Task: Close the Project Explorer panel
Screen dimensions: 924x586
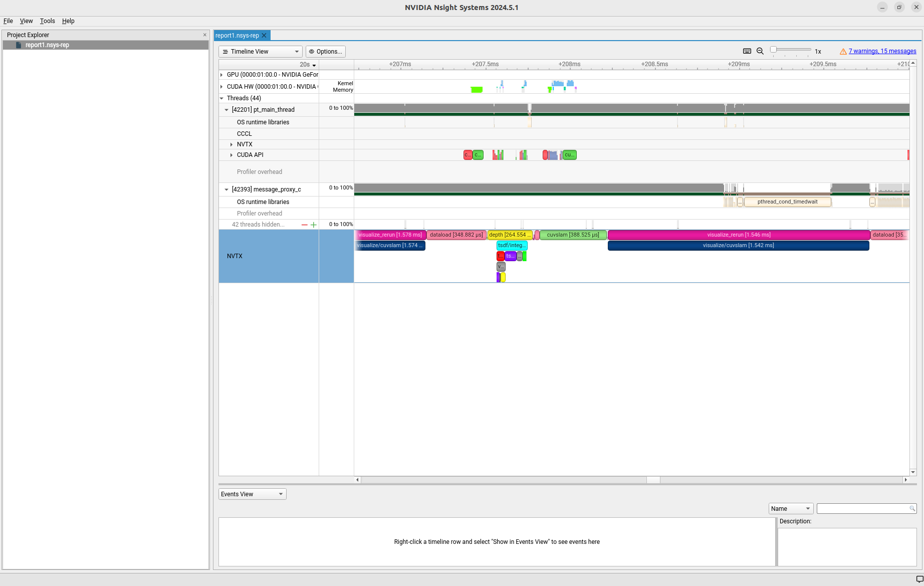Action: pyautogui.click(x=204, y=35)
